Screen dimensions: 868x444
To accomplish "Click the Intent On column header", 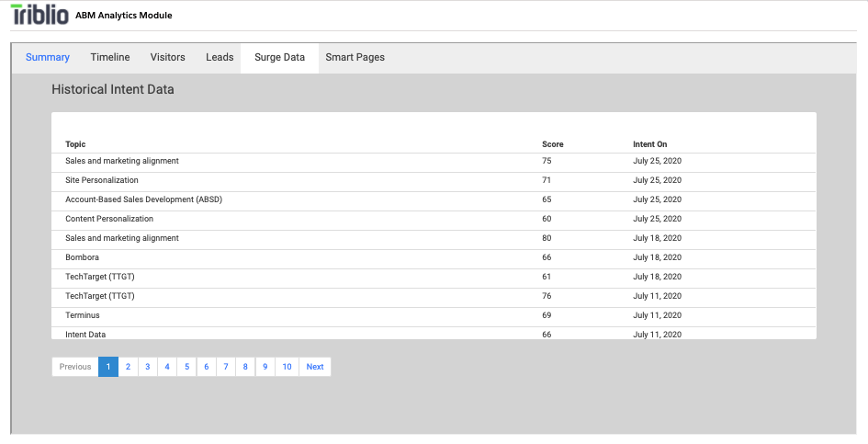I will [x=650, y=144].
